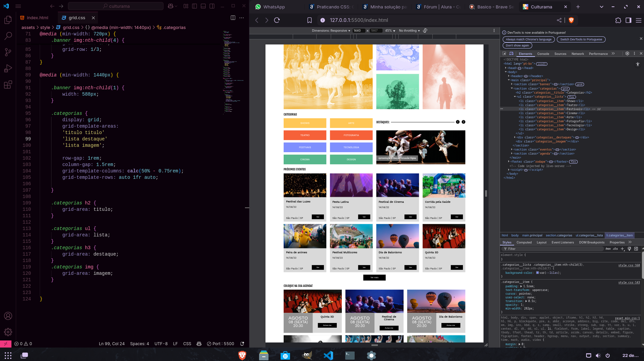Click the viewport width input 1440

359,31
